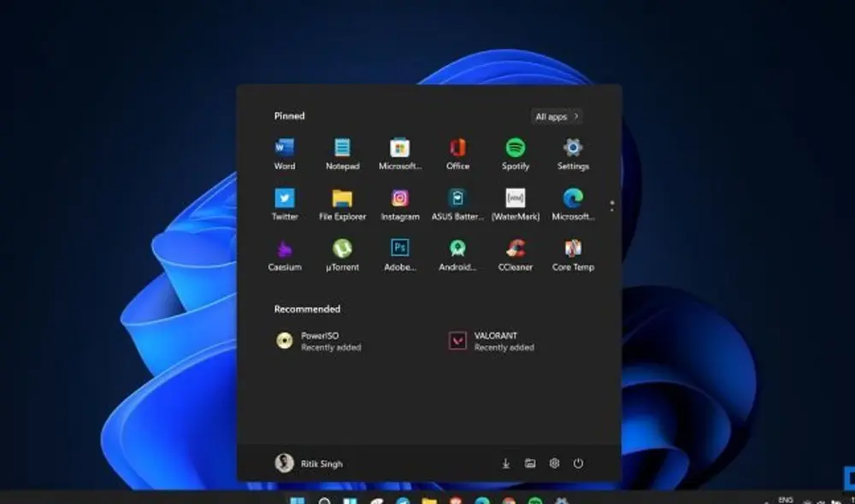Click the power button

[x=578, y=463]
